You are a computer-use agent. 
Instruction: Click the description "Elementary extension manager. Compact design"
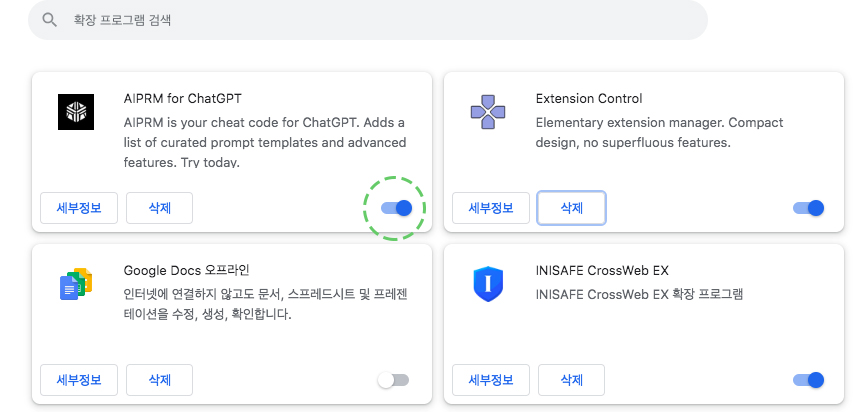click(x=659, y=133)
